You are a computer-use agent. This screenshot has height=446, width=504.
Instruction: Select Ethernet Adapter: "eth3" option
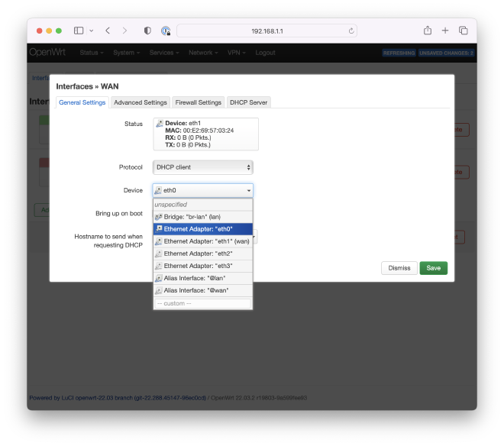point(203,266)
